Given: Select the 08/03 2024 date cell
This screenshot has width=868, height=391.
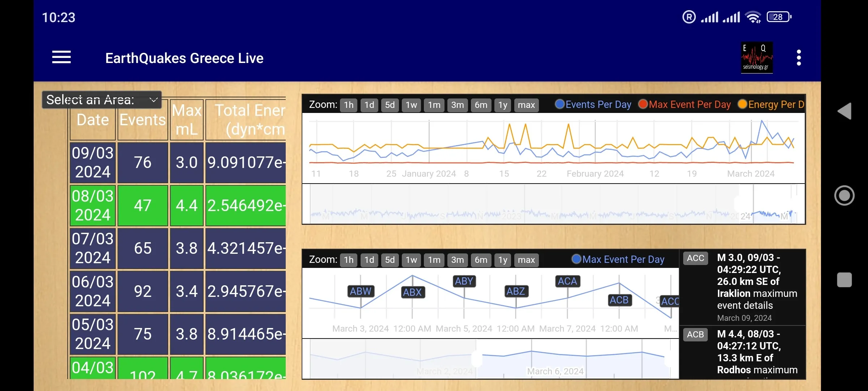Looking at the screenshot, I should [93, 205].
